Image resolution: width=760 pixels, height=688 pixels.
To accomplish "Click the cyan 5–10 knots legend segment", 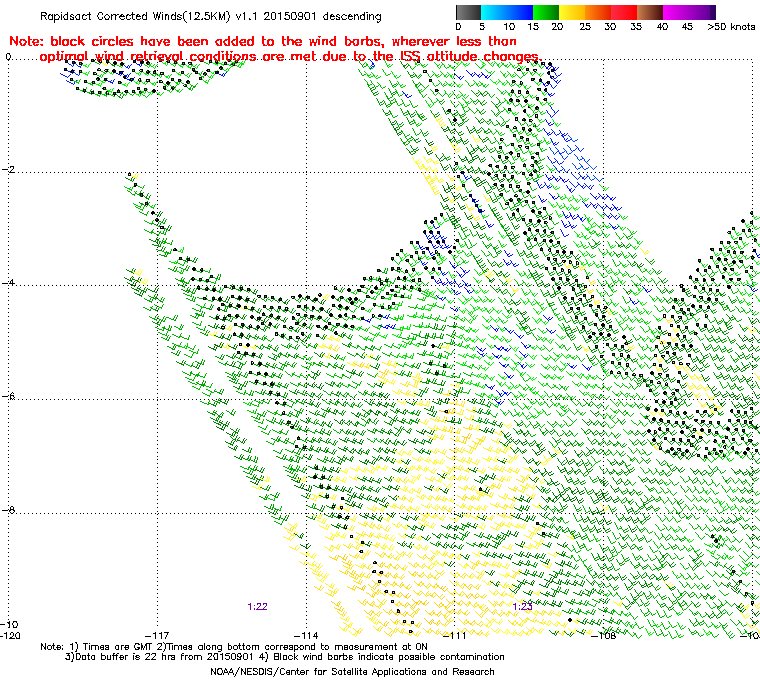I will click(494, 12).
